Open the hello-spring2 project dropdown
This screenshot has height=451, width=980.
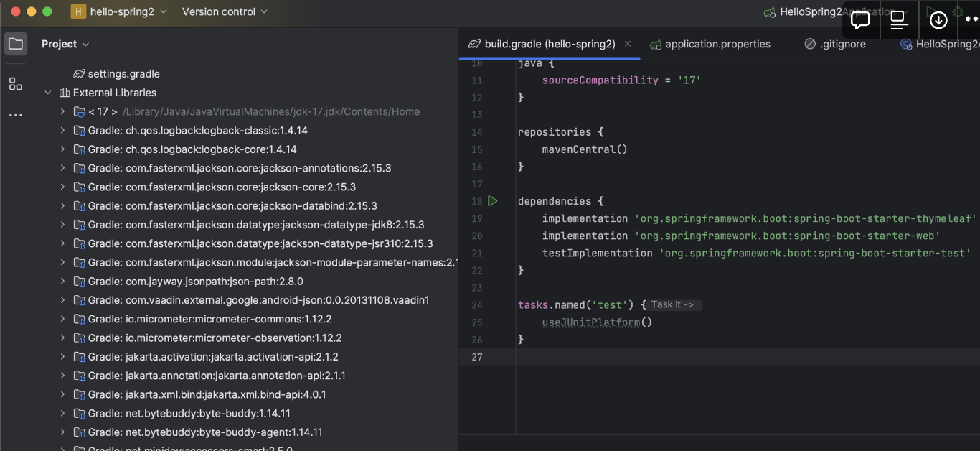click(119, 11)
